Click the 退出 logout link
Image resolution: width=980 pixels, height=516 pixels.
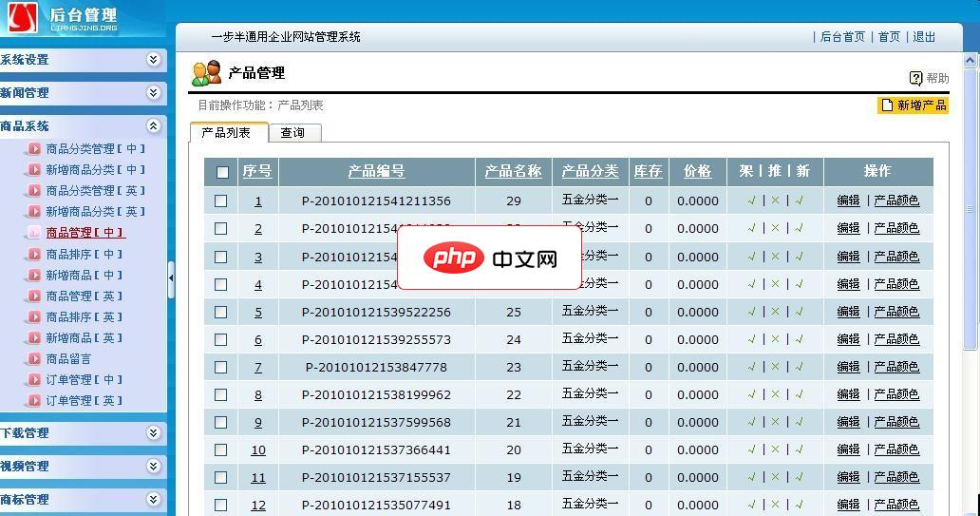coord(924,37)
